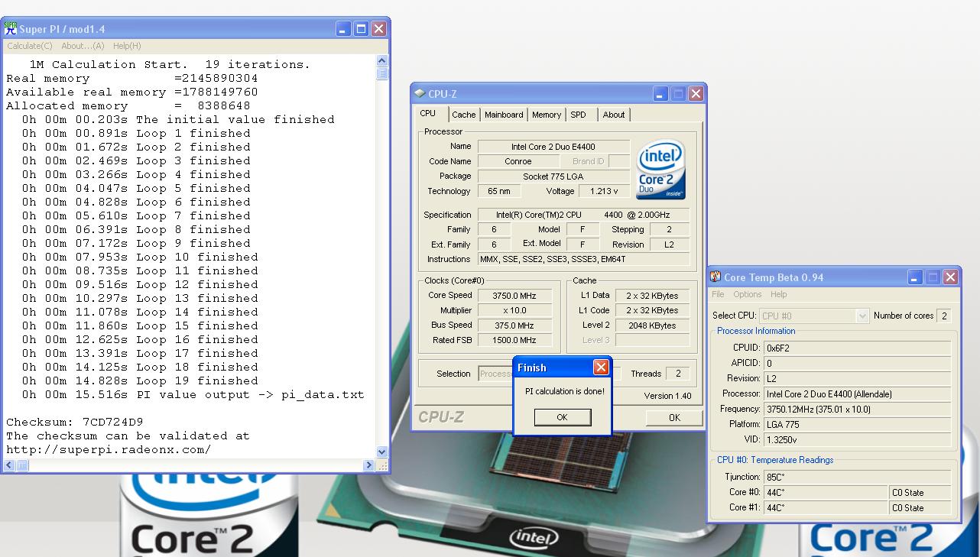Click the CPUID value 0x6F2 in Core Temp
Screen dimensions: 980x557
[x=858, y=348]
